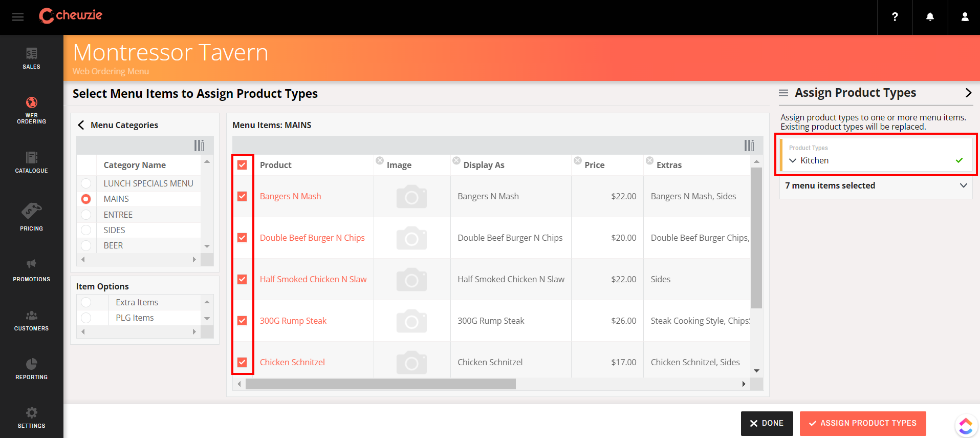Screen dimensions: 980x438
Task: Open the user account icon
Action: (965, 17)
